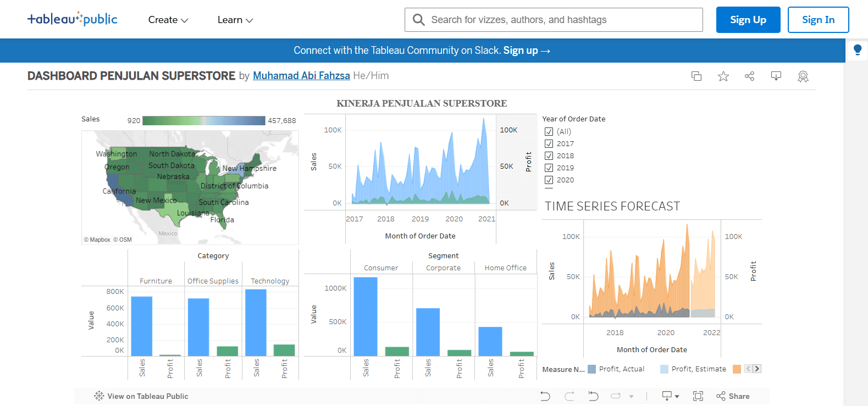The width and height of the screenshot is (868, 406).
Task: Click the Furniture Sales bar
Action: pyautogui.click(x=142, y=326)
